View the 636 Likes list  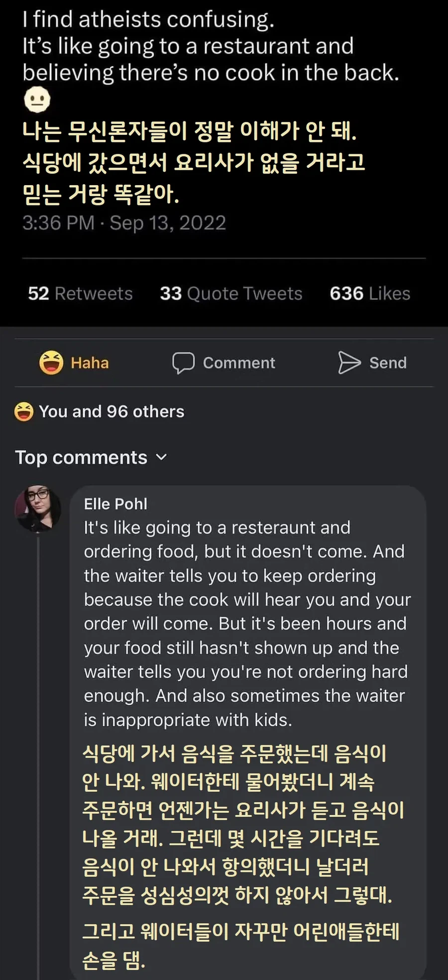point(370,294)
